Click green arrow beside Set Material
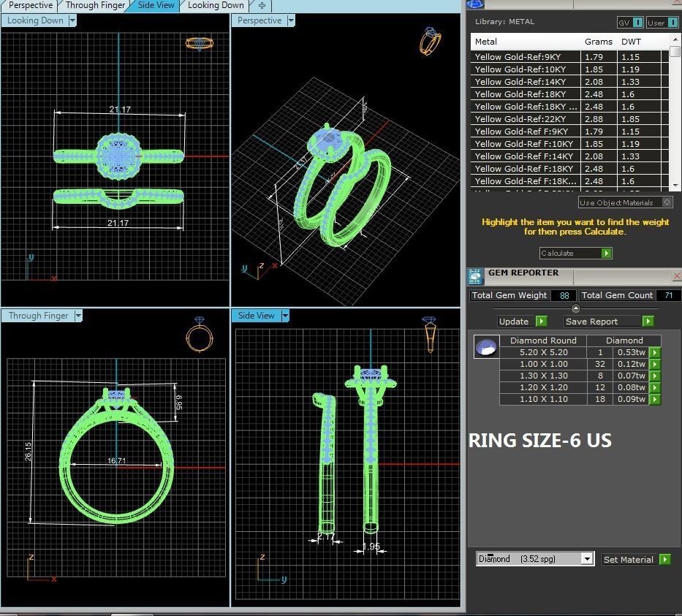Image resolution: width=682 pixels, height=616 pixels. coord(665,560)
